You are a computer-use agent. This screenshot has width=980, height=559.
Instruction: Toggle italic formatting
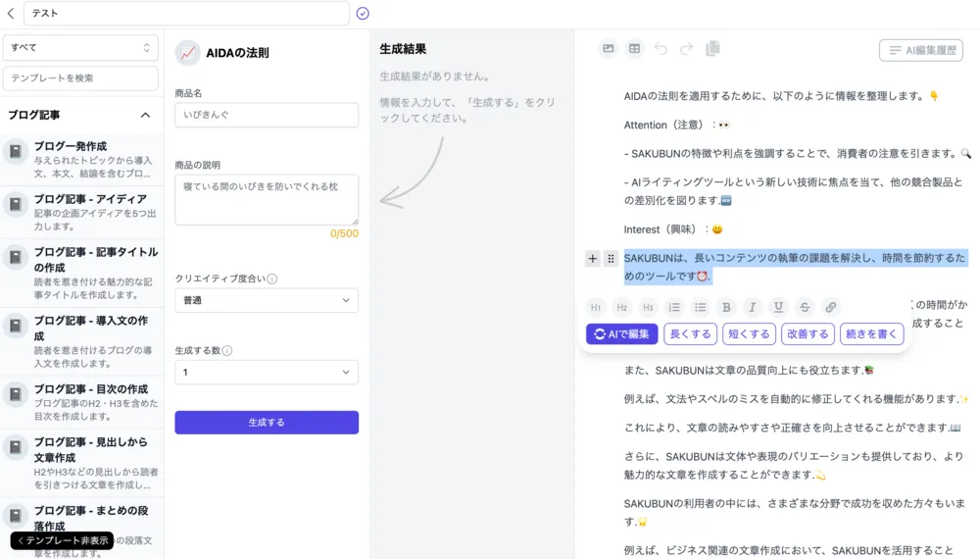[x=753, y=307]
